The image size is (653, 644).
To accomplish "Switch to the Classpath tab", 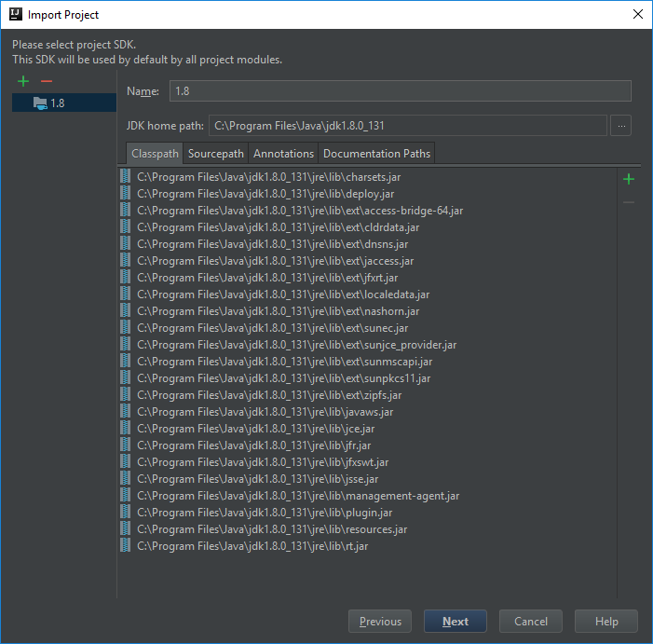I will (155, 153).
